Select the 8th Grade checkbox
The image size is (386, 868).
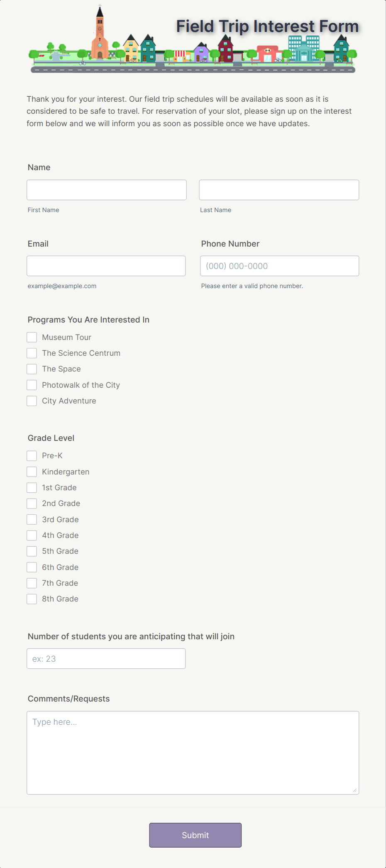click(32, 599)
